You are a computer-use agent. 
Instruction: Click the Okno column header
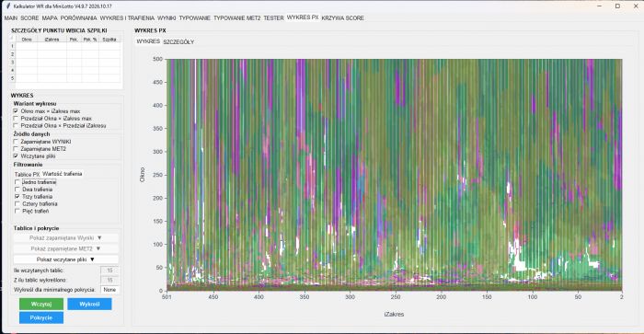tap(27, 40)
